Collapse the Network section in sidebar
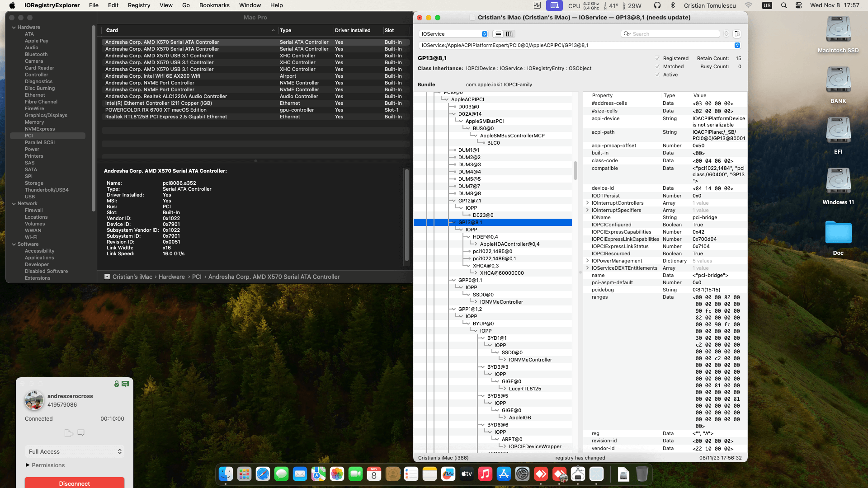This screenshot has height=488, width=868. (x=14, y=203)
